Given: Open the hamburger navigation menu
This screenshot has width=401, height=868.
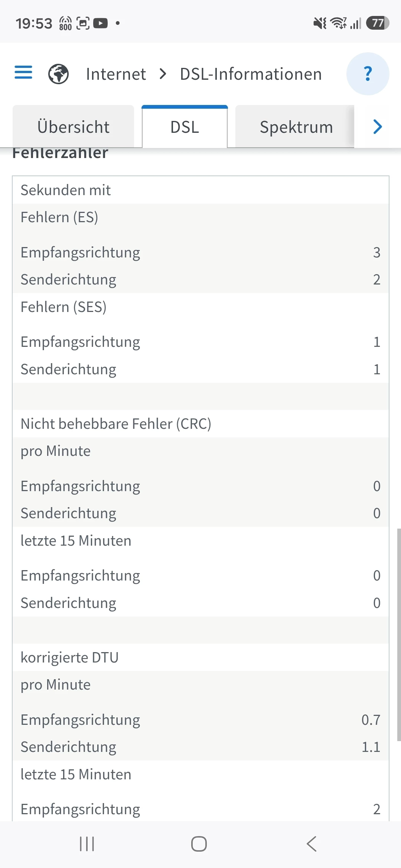Looking at the screenshot, I should pos(23,72).
